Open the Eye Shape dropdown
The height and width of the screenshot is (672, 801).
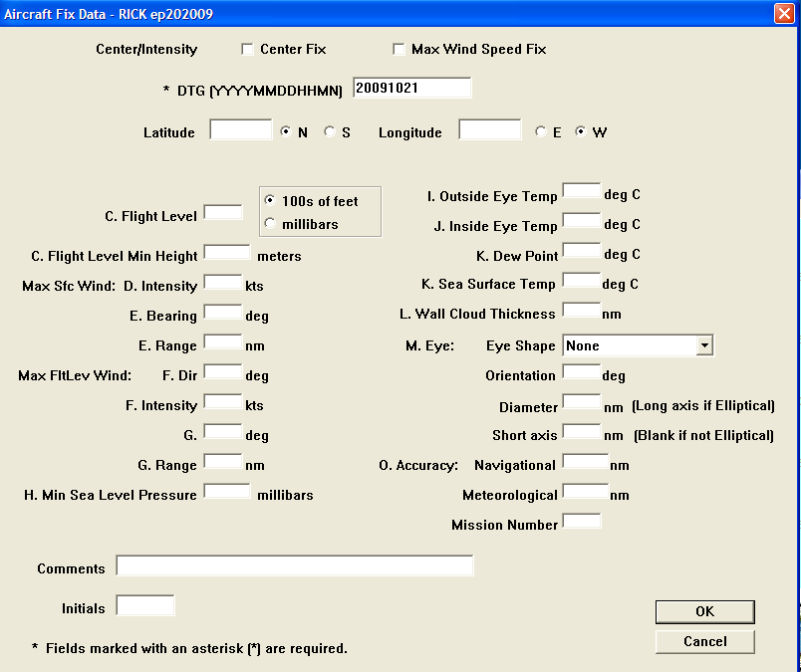(x=705, y=344)
